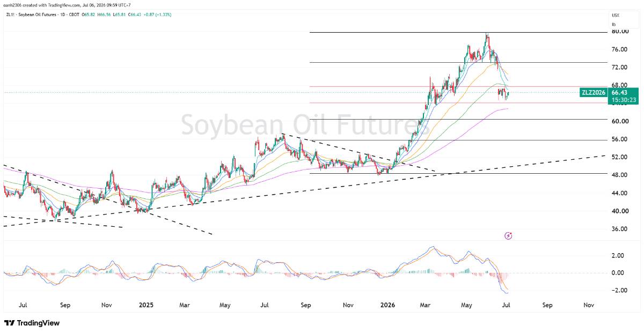
Task: Click the 2026 label on the time axis
Action: (387, 305)
